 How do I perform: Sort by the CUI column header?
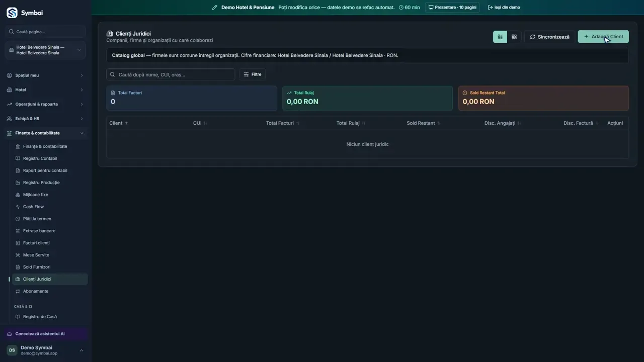(200, 123)
